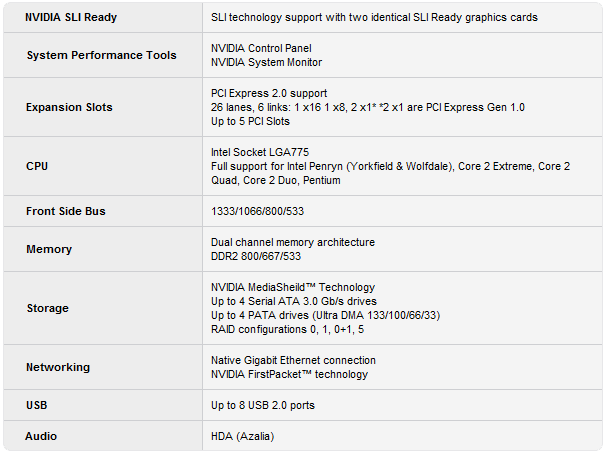Screen dimensions: 607x455
Task: Click the PCI Express 2.0 support line
Action: 269,93
